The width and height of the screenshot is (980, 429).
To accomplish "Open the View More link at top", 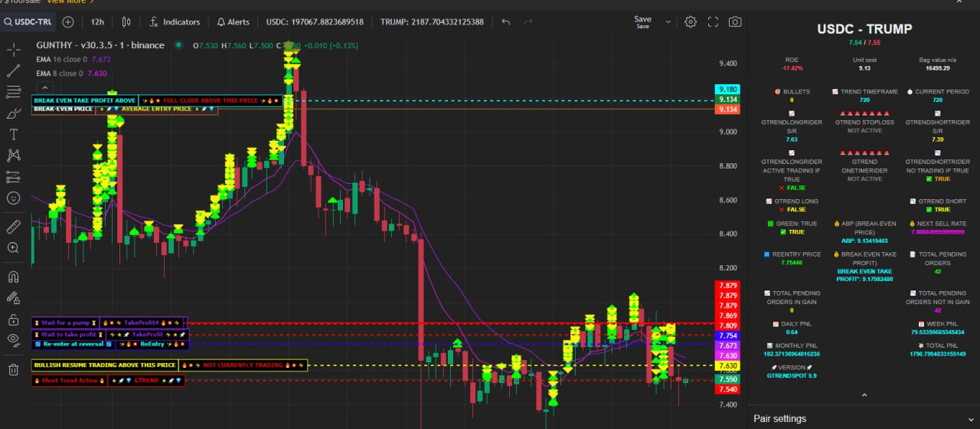I will [67, 2].
